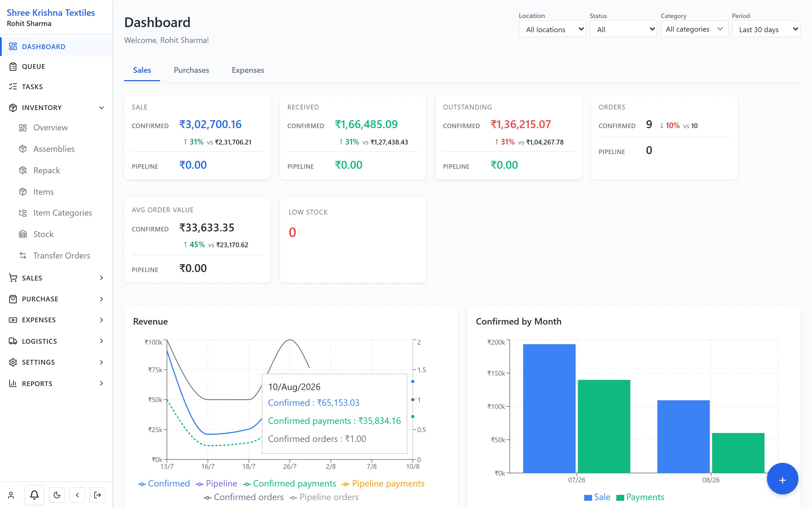Click the blue plus floating button
Viewport: 812px width, 508px height.
782,479
